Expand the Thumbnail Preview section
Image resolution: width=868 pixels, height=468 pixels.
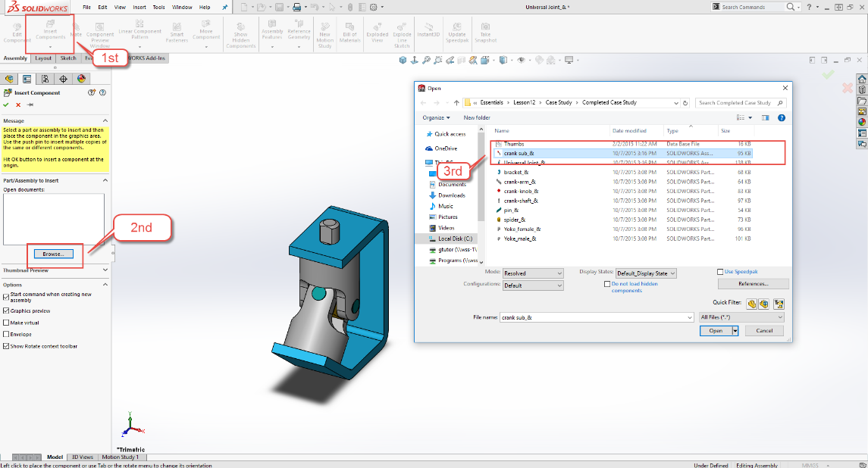pyautogui.click(x=105, y=270)
